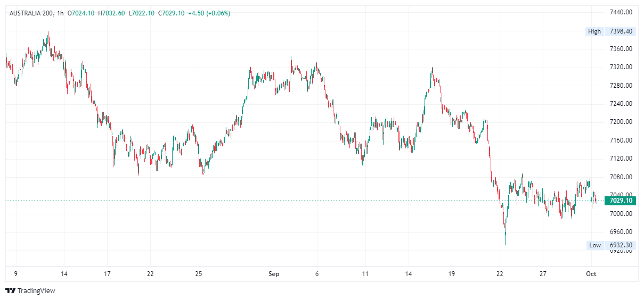
Task: Click the open price value O7024.10
Action: coord(81,13)
